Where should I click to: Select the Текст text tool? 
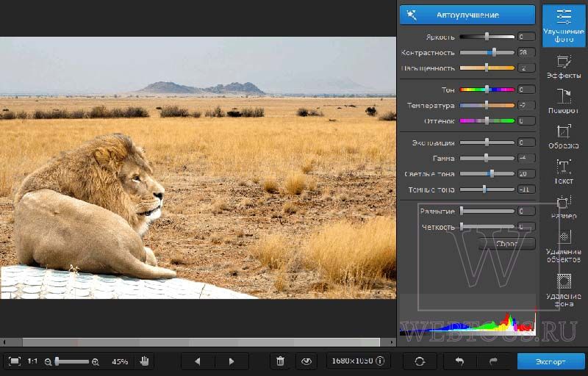click(564, 172)
